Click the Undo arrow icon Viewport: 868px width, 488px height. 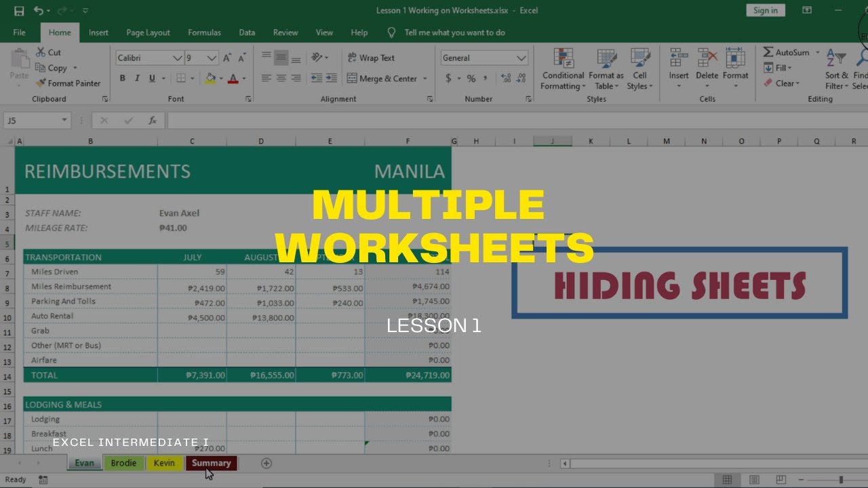pyautogui.click(x=38, y=11)
